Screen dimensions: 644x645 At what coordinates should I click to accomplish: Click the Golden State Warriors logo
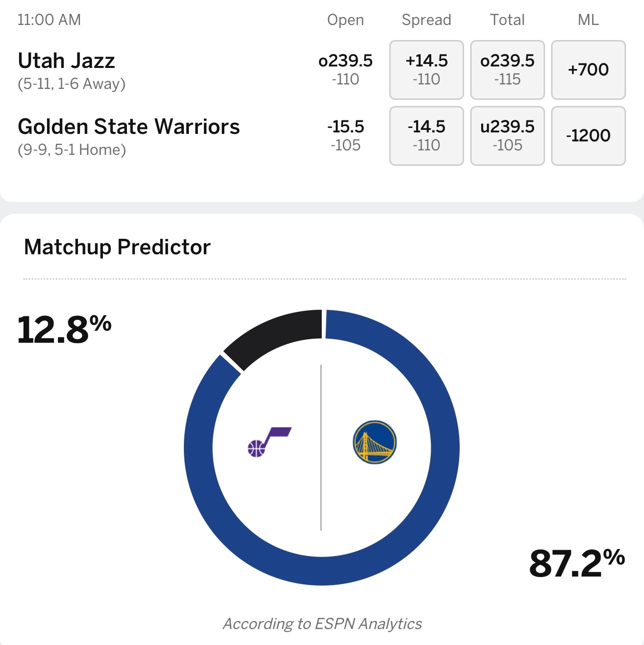375,442
